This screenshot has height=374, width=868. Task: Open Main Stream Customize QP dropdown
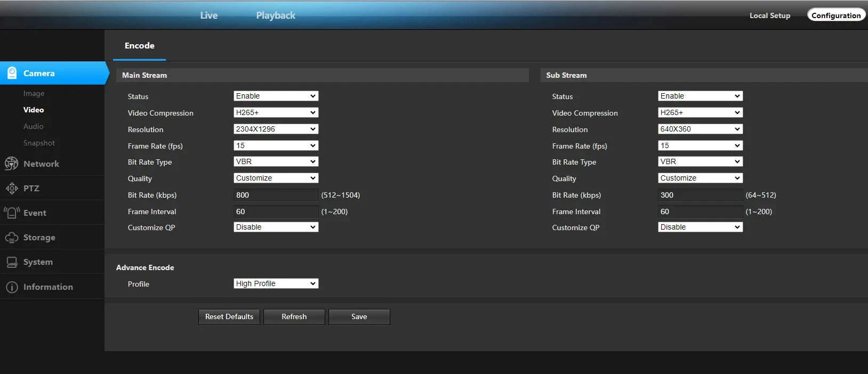[x=276, y=227]
